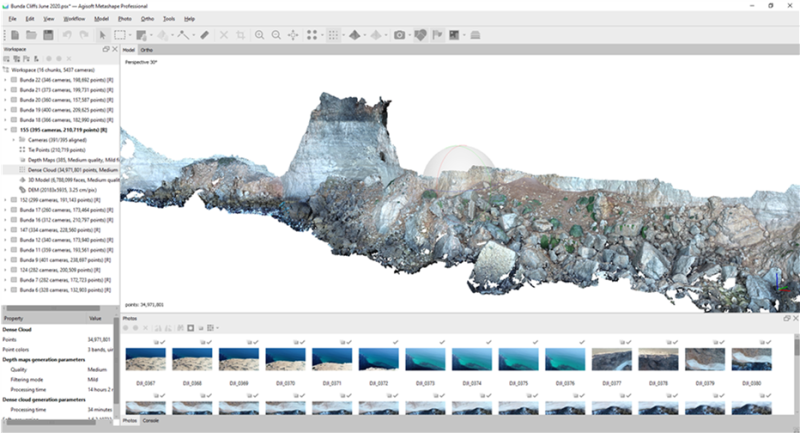Click the DJI_0375 photo thumbnail
This screenshot has width=800, height=433.
(518, 359)
